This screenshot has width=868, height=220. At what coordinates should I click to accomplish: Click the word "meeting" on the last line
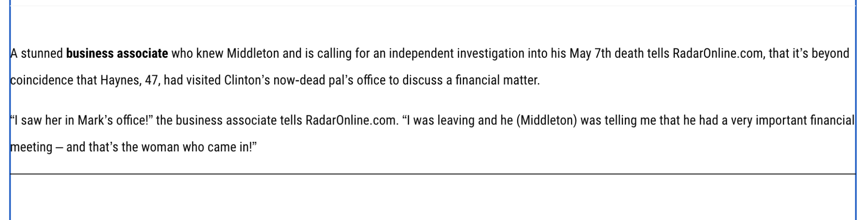pos(31,147)
